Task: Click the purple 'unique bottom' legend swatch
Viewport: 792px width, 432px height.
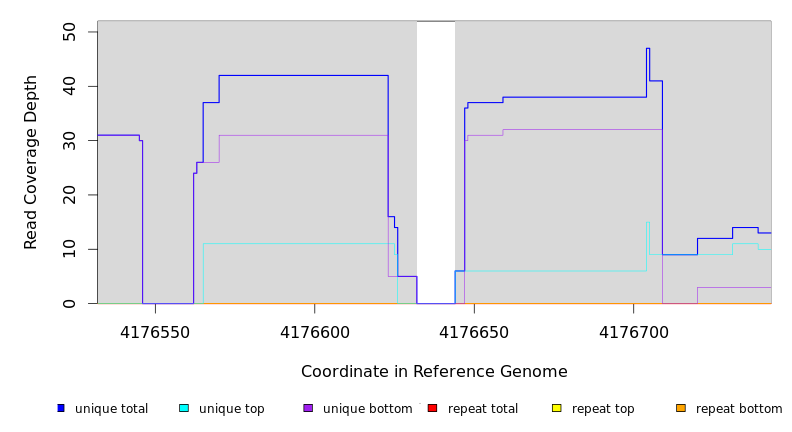Action: tap(308, 408)
